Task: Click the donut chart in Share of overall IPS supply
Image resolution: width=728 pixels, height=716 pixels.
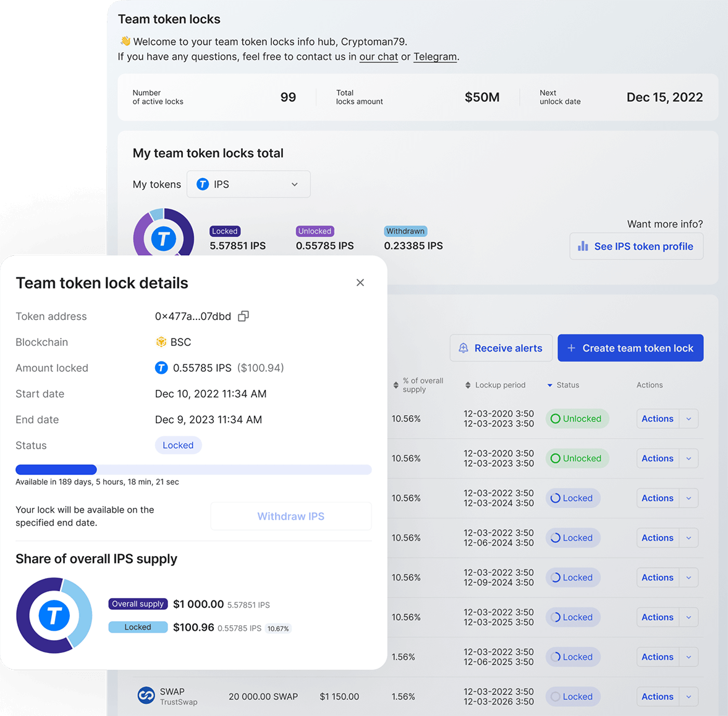Action: click(54, 615)
